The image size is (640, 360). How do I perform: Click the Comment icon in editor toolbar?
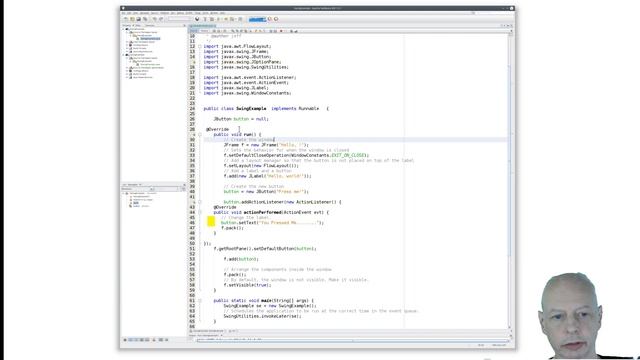pyautogui.click(x=291, y=31)
